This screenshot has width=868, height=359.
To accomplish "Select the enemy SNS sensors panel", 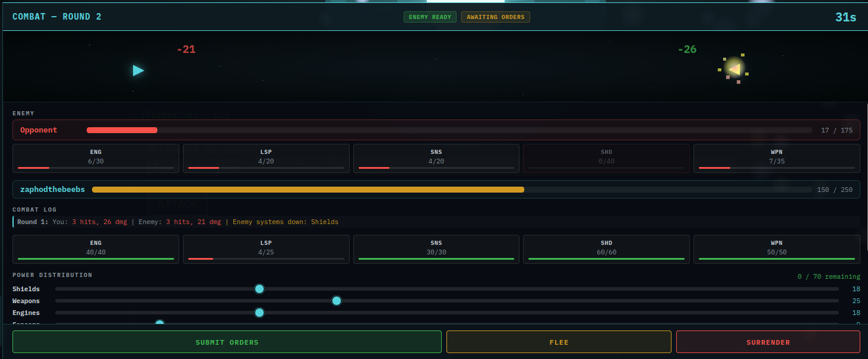I will tap(436, 158).
